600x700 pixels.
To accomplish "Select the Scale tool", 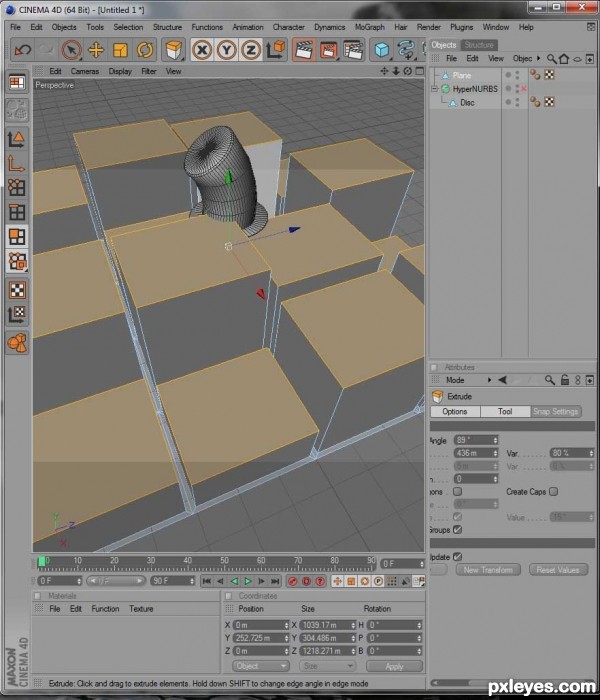I will (x=121, y=50).
